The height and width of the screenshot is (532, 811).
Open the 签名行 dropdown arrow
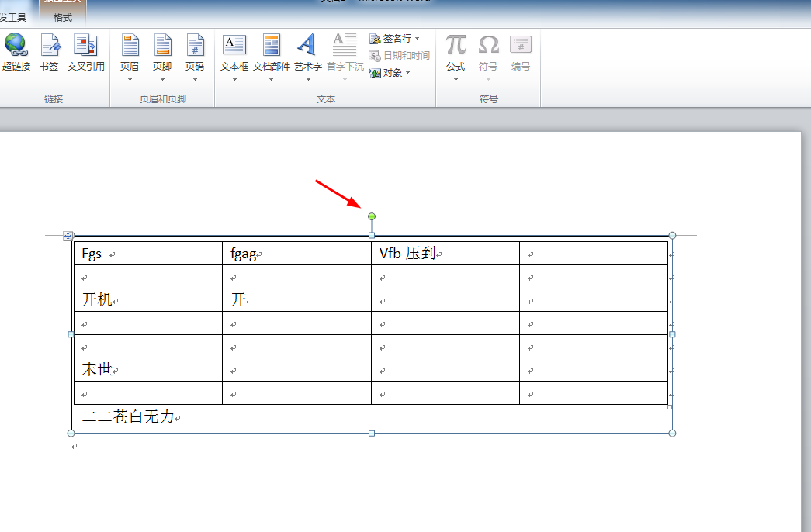click(x=418, y=39)
